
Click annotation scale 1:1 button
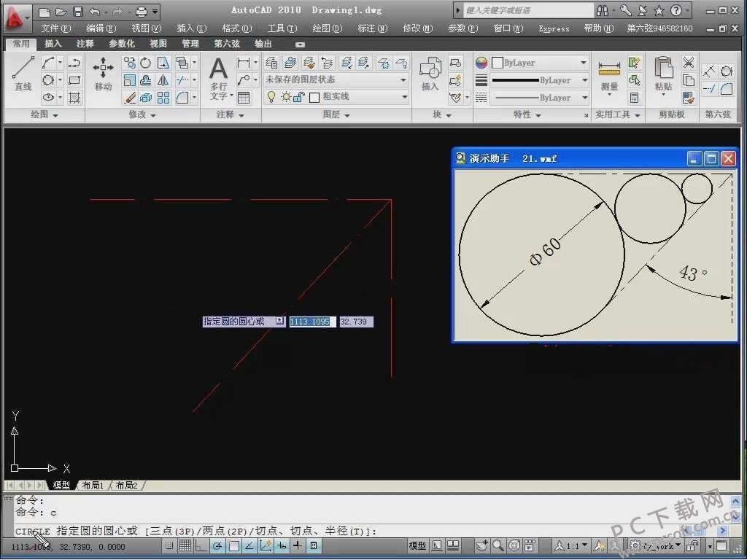(x=572, y=545)
